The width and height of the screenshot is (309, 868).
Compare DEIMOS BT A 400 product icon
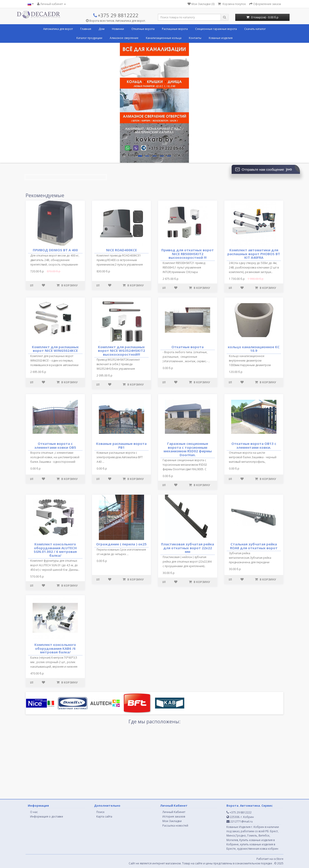[32, 285]
